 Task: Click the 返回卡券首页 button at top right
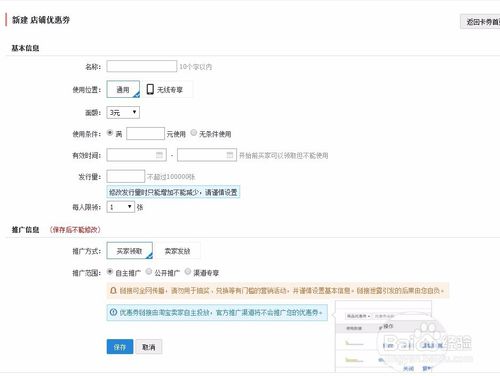pyautogui.click(x=480, y=22)
